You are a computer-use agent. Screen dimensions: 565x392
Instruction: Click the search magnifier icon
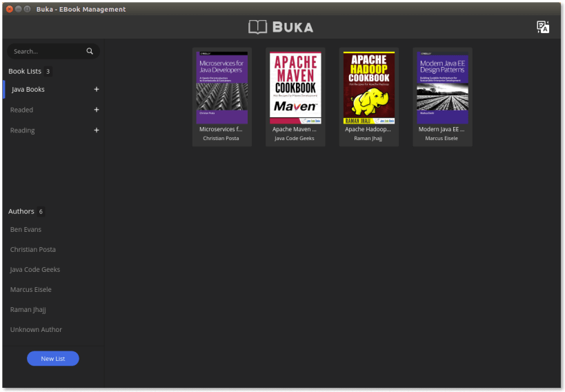coord(90,51)
